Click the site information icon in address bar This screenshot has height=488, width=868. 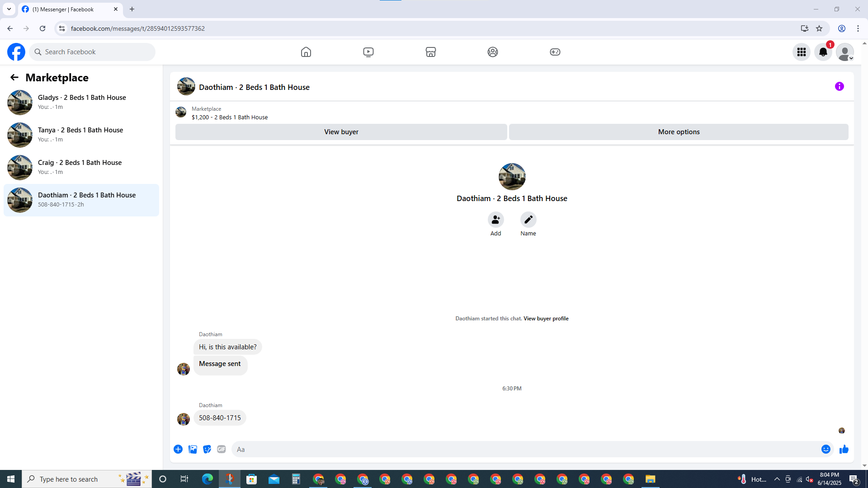62,28
